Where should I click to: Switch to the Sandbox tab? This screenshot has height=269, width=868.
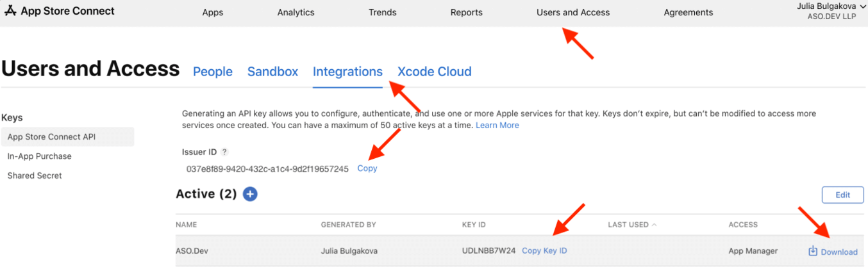click(272, 72)
